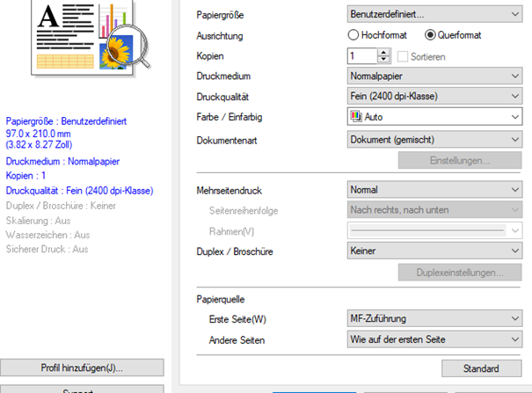Click the Duplexeinstellungen button
Viewport: 532px width, 393px height.
[459, 273]
